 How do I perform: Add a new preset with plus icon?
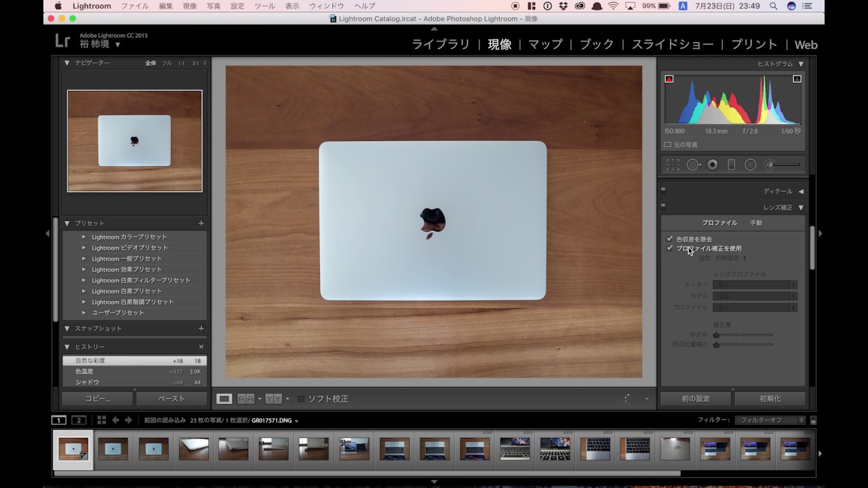pos(201,223)
